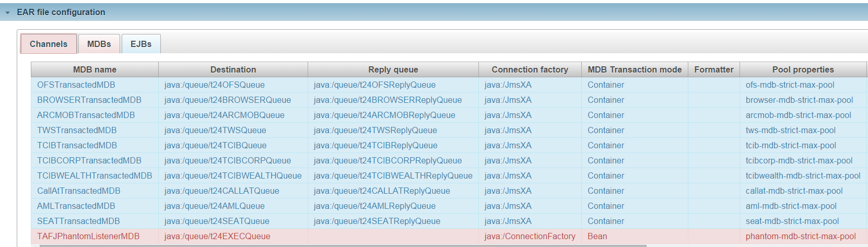The image size is (868, 247).
Task: Click the TAFJPhantomListenerMDB entry
Action: 88,236
